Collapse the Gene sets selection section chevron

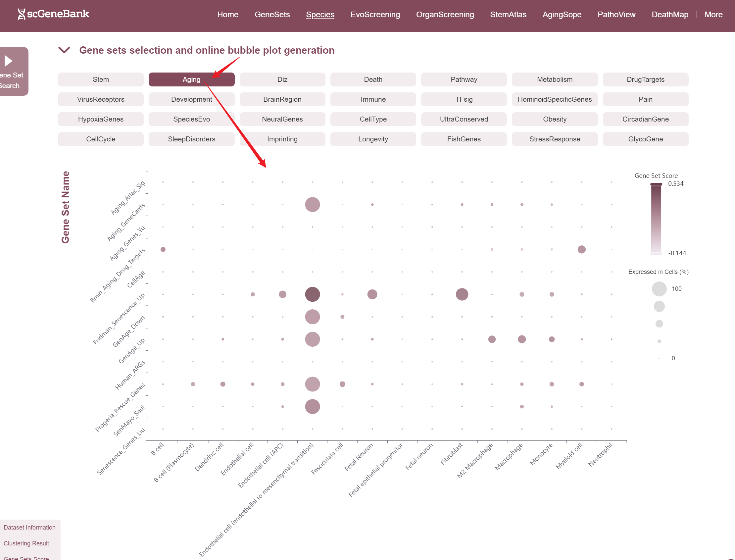tap(64, 50)
